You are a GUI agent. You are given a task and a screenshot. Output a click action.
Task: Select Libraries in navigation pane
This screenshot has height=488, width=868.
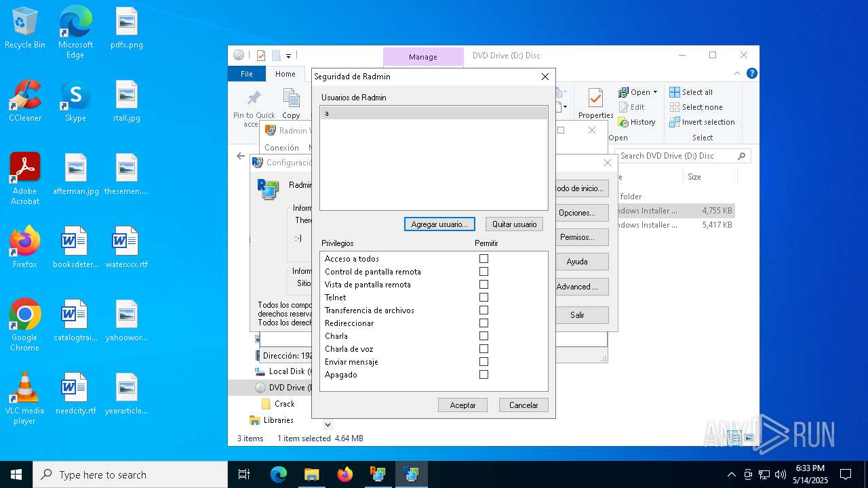(x=272, y=420)
